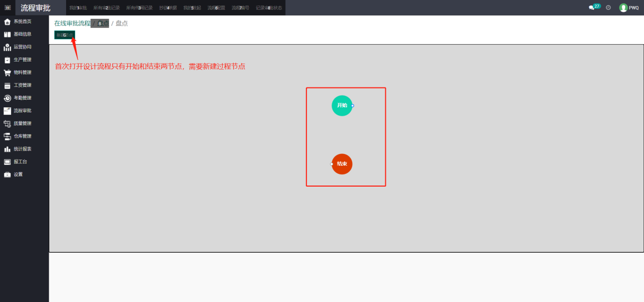Open chat messages icon with 27 badge

point(592,8)
